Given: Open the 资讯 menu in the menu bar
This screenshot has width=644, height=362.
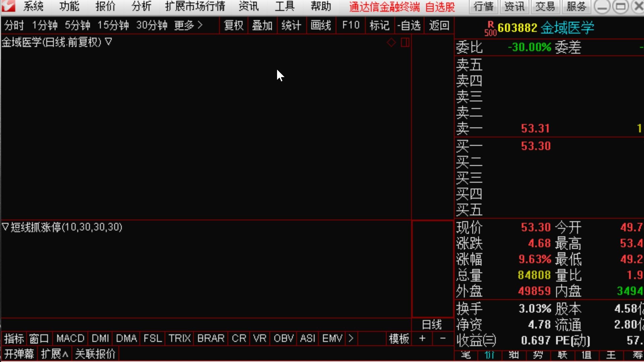Looking at the screenshot, I should 249,6.
